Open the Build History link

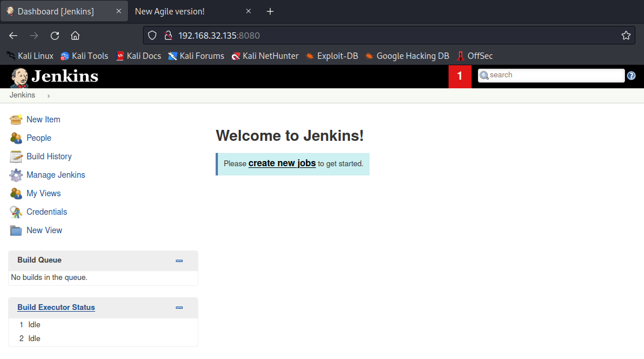coord(49,156)
